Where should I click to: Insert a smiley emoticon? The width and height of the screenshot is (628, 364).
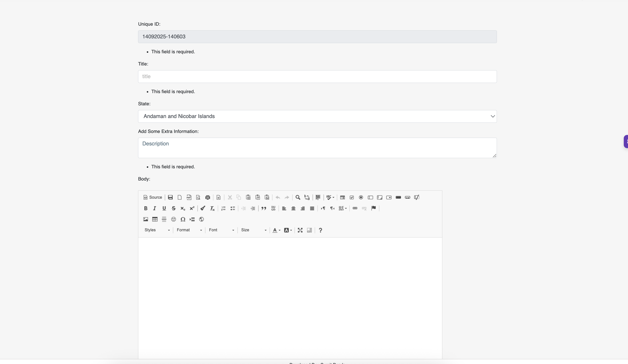click(173, 219)
